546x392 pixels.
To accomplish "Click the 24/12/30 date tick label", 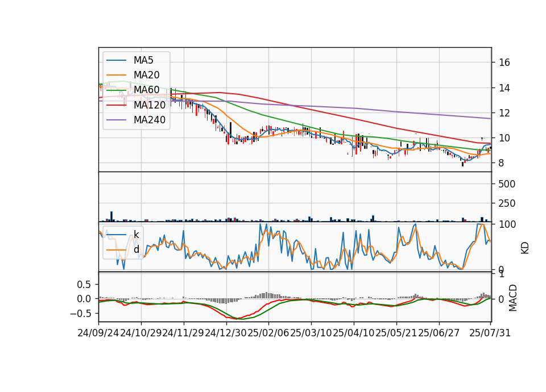I will (226, 333).
